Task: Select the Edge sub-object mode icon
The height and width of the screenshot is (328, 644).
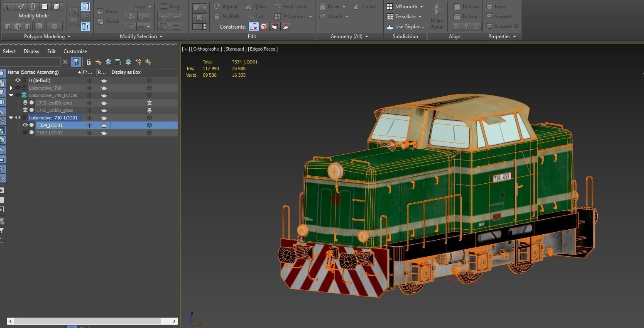Action: (21, 7)
